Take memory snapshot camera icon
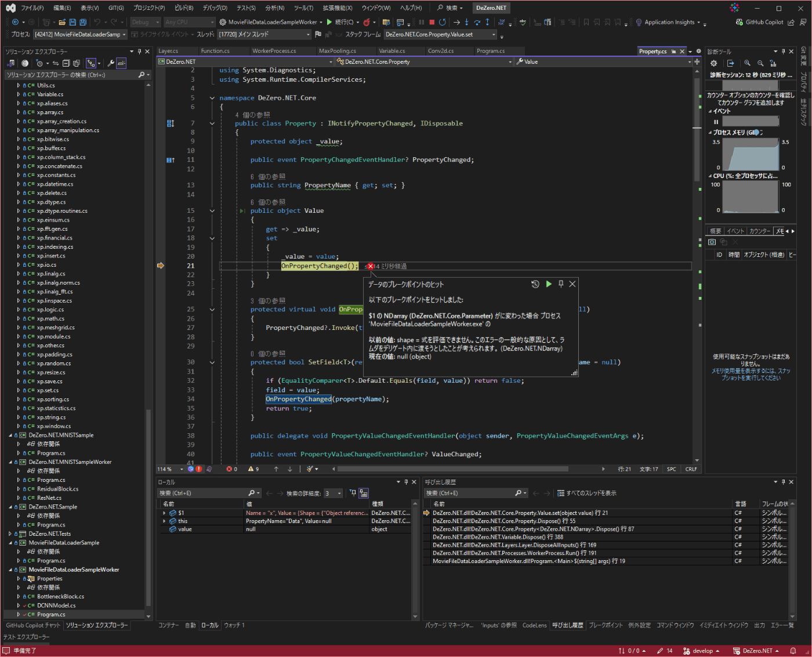This screenshot has height=657, width=812. tap(712, 242)
